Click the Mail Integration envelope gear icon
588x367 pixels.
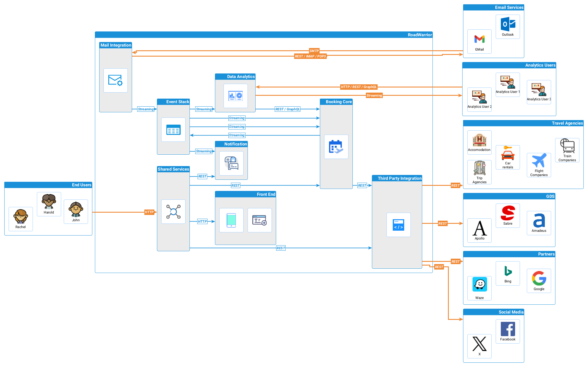[x=115, y=80]
